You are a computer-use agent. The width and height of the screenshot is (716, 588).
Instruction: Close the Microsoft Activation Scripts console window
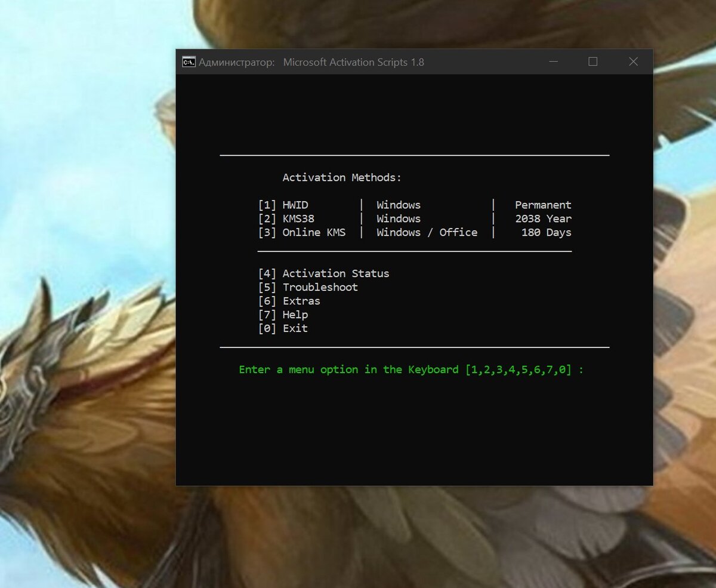tap(633, 62)
